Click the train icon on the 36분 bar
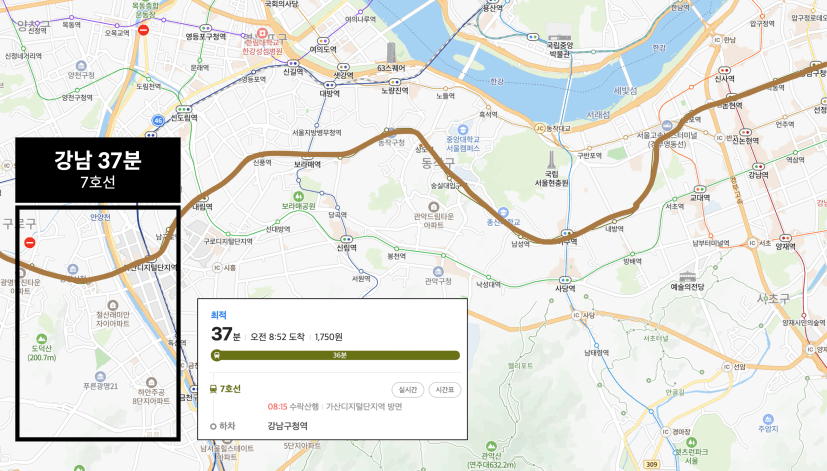The image size is (827, 471). pyautogui.click(x=216, y=355)
